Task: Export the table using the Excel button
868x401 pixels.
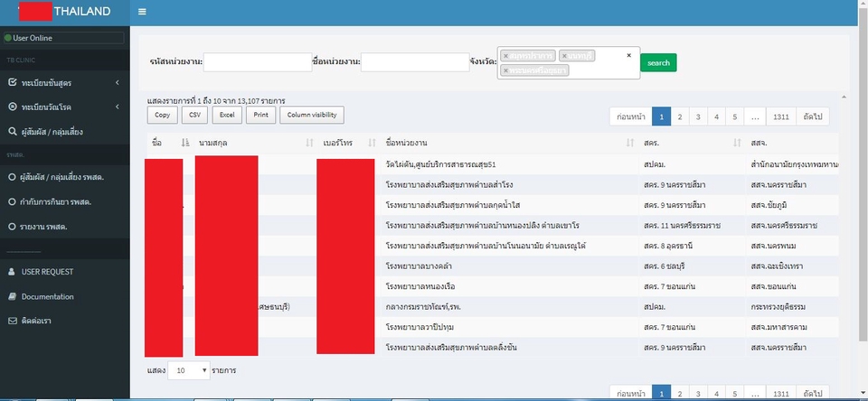Action: click(226, 115)
